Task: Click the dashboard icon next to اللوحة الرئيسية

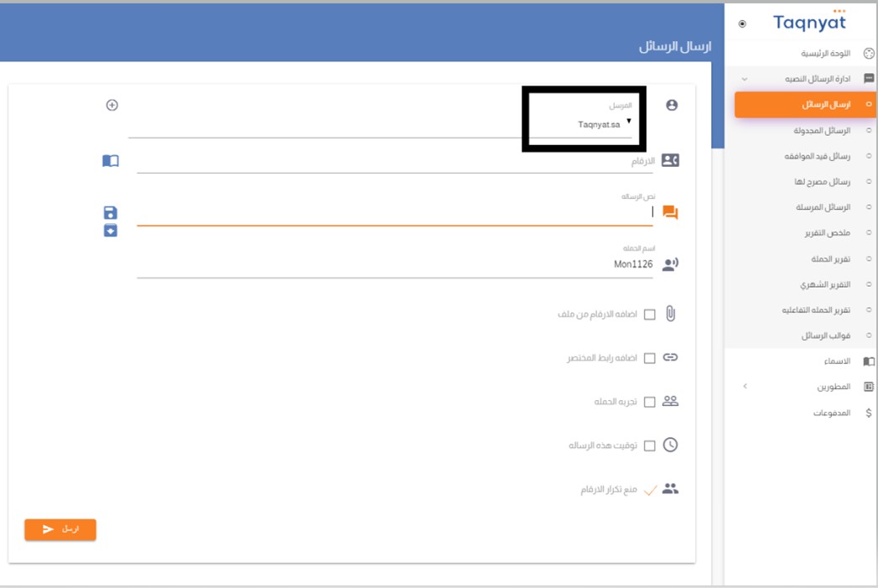Action: tap(869, 53)
